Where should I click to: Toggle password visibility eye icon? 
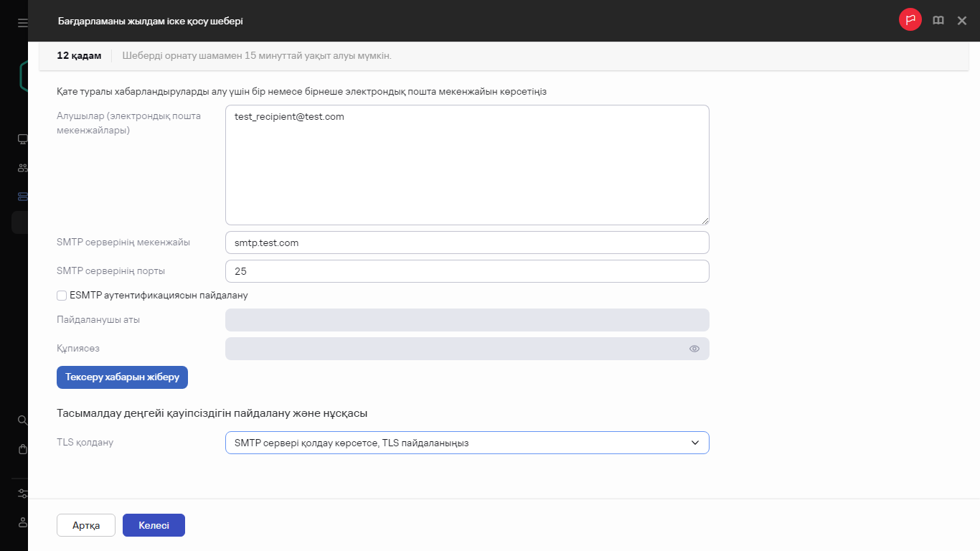(x=694, y=349)
